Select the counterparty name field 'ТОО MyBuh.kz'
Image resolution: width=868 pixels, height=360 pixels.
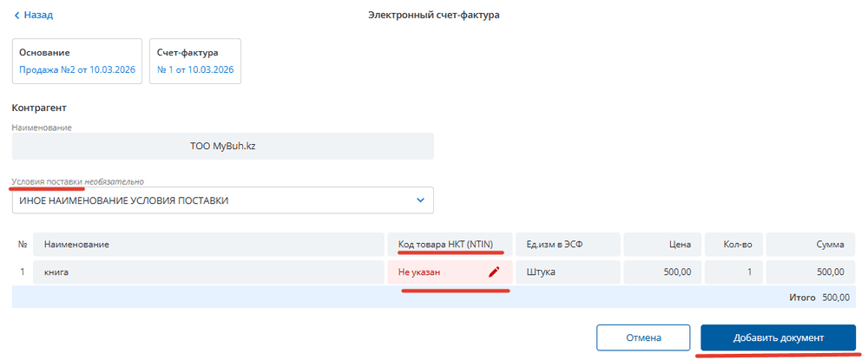pyautogui.click(x=222, y=146)
